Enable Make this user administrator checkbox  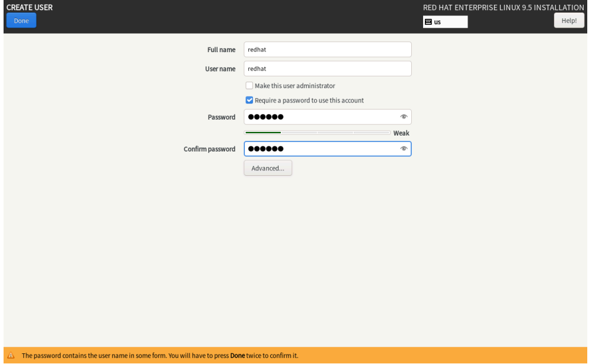coord(249,86)
